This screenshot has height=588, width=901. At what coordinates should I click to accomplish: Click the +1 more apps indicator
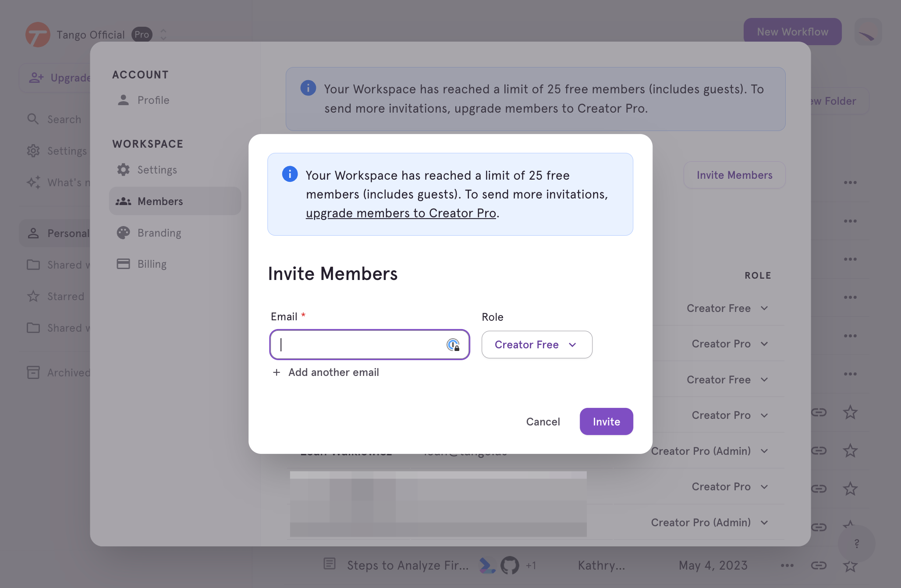point(531,566)
